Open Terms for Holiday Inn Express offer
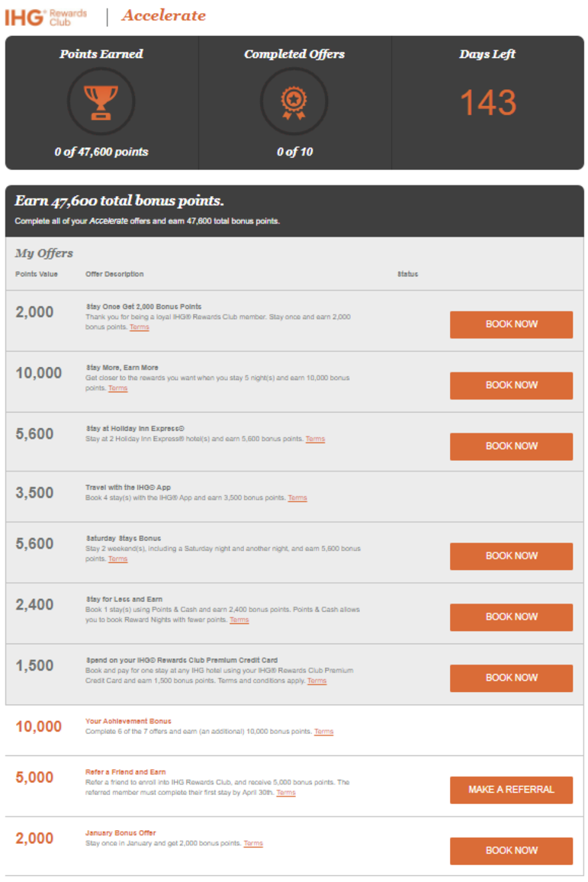The width and height of the screenshot is (588, 882). click(316, 439)
